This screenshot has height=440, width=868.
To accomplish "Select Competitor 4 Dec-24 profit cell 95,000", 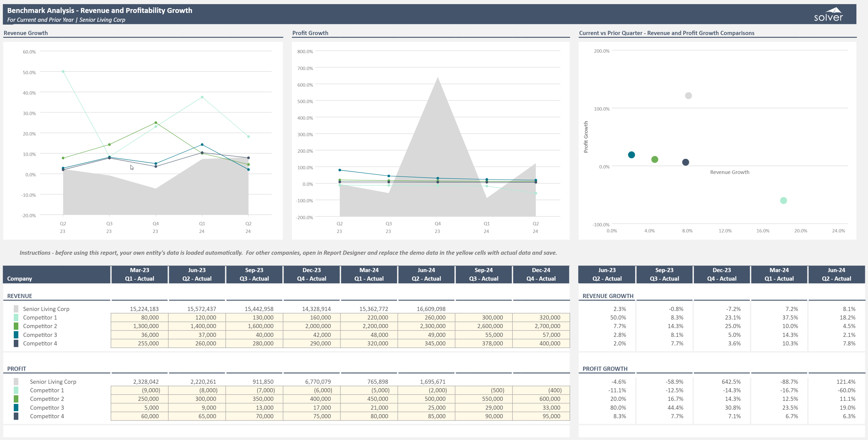I will [x=541, y=416].
